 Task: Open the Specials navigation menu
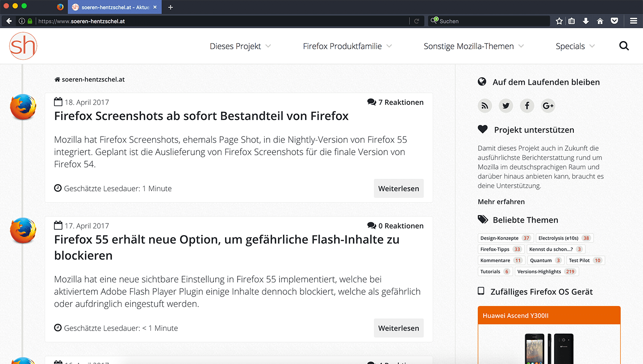(x=575, y=46)
